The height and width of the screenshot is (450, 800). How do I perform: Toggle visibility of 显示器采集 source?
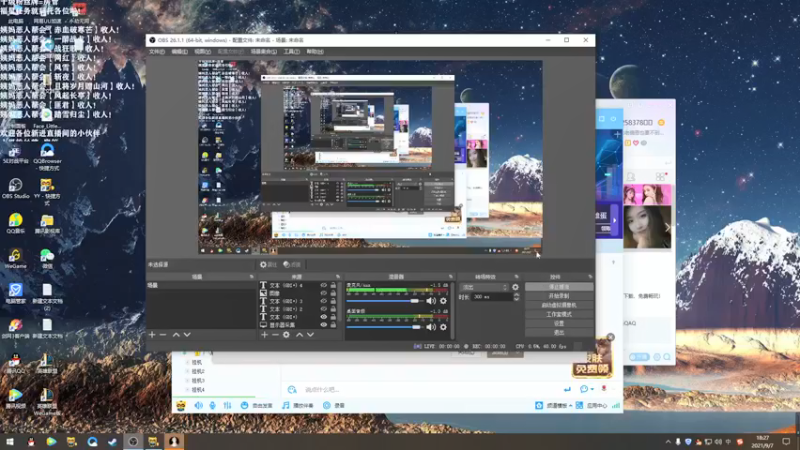323,324
